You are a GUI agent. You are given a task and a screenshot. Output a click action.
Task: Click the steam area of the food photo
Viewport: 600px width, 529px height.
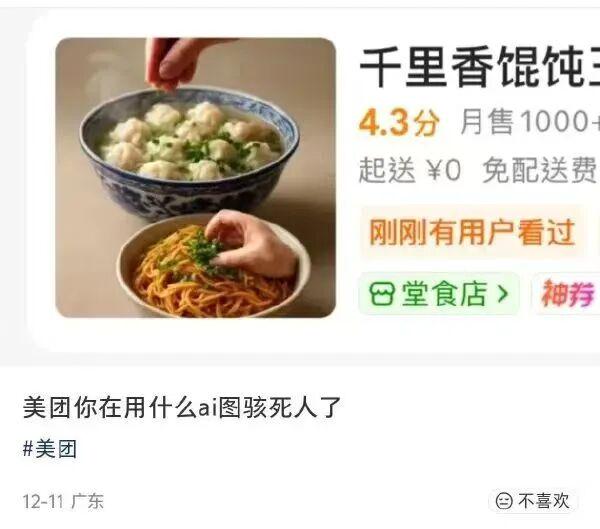103,78
